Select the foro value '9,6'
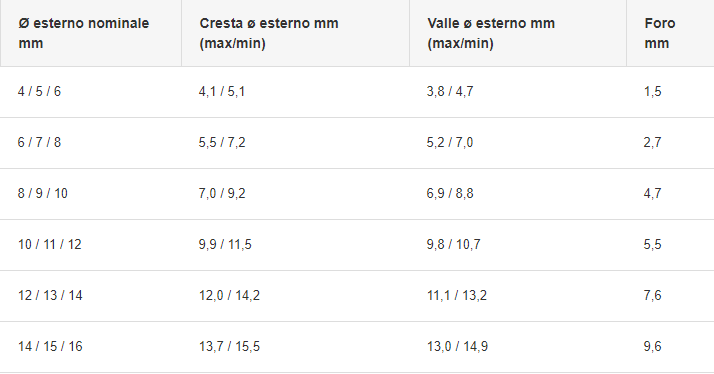 click(652, 347)
